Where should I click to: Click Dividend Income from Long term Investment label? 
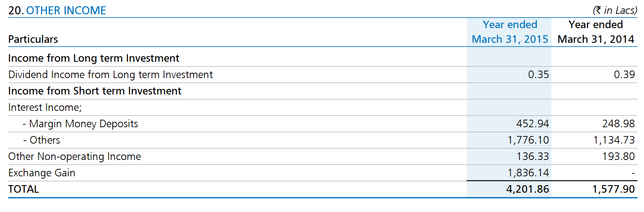111,75
